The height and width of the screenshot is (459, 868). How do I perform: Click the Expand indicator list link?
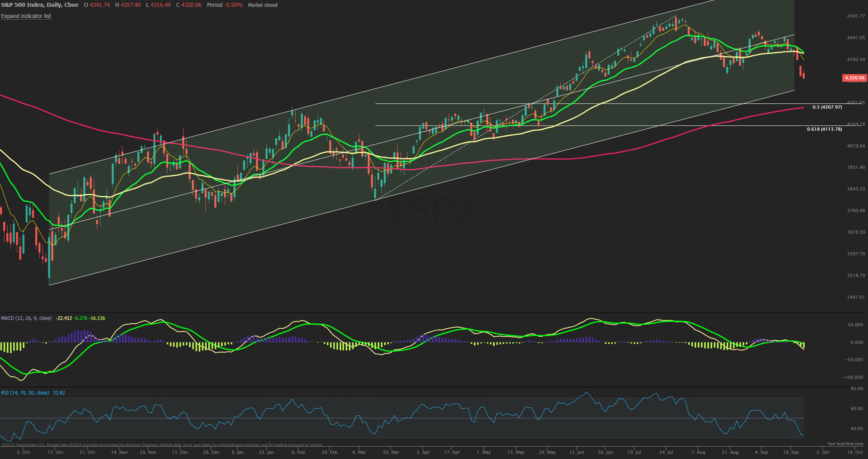(x=26, y=16)
